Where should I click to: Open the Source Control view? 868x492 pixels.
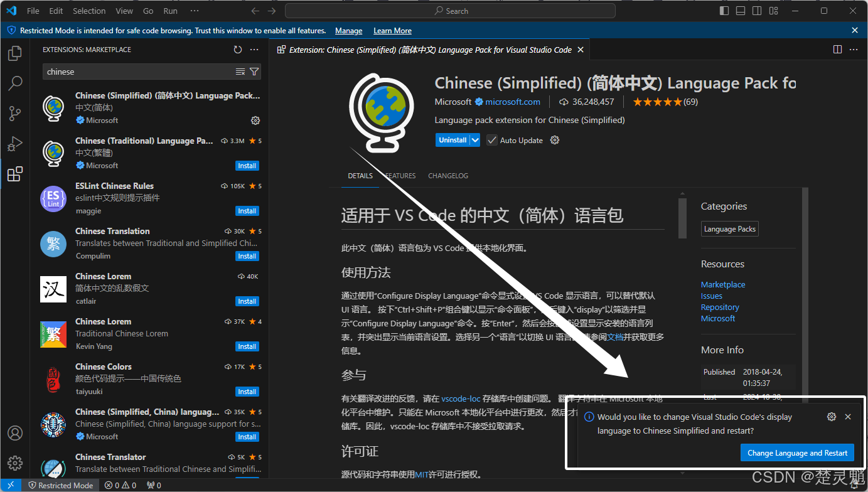pyautogui.click(x=15, y=114)
